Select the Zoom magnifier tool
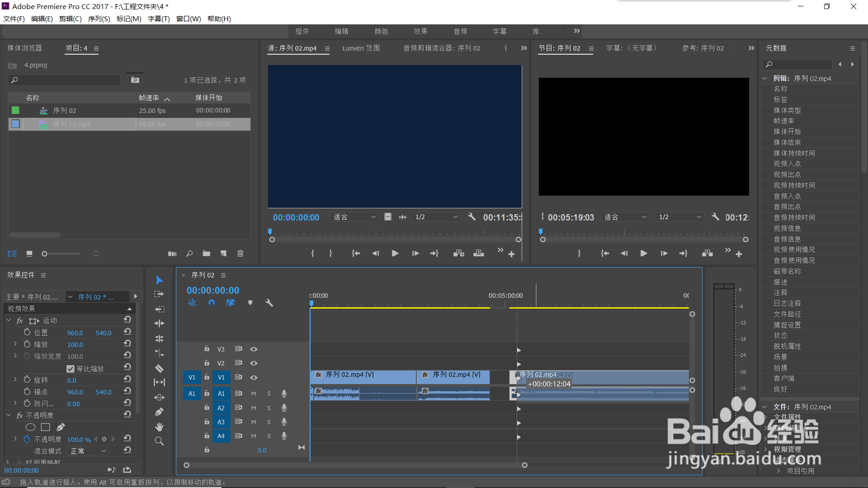868x488 pixels. (159, 441)
